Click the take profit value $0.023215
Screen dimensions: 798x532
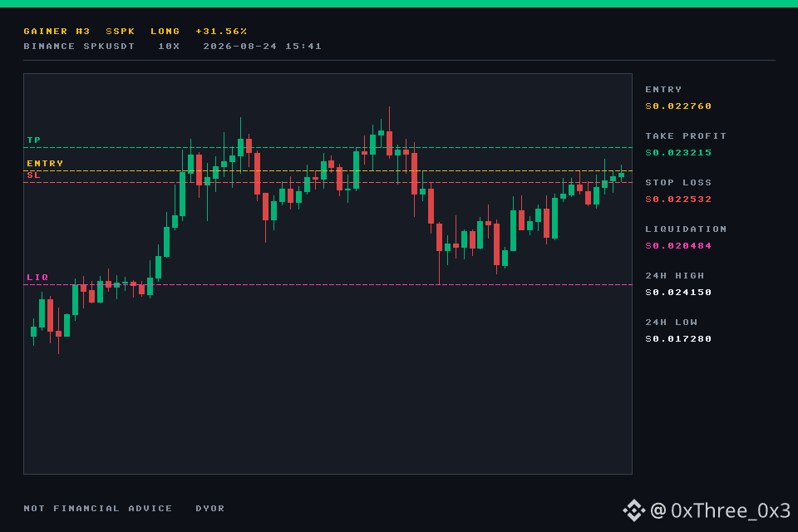pos(678,152)
